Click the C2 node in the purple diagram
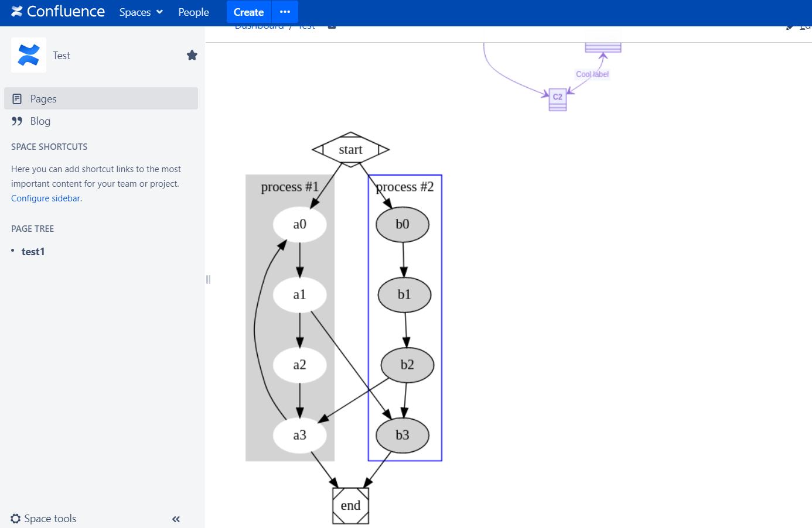This screenshot has height=528, width=812. pos(558,100)
